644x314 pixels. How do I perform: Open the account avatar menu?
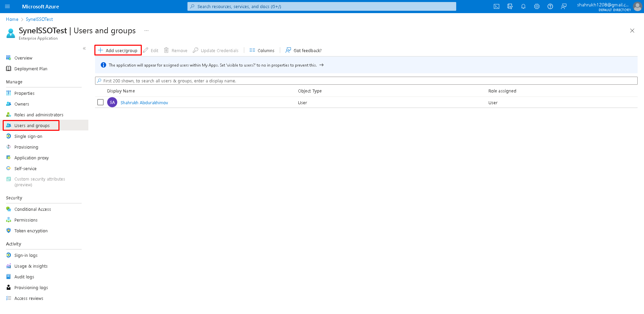tap(637, 6)
